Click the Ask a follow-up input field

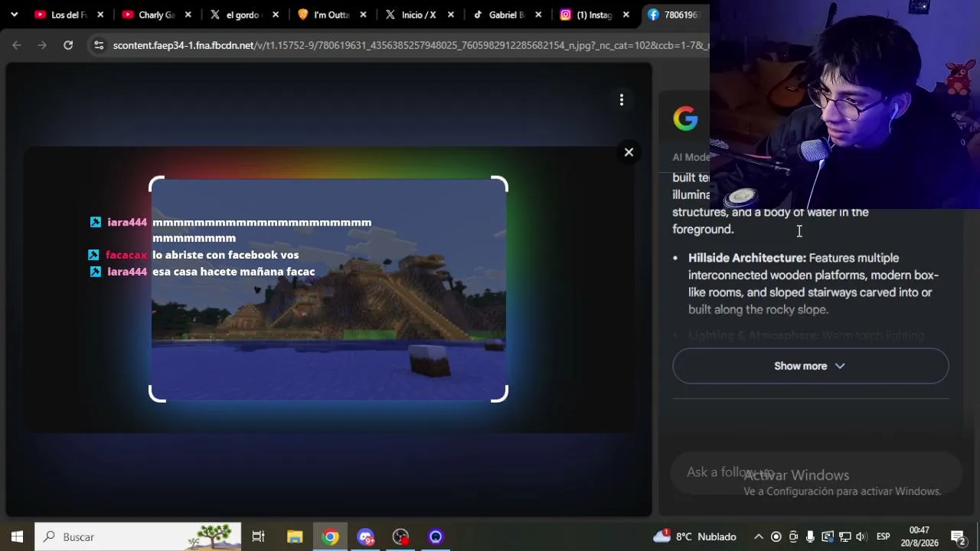coord(815,472)
